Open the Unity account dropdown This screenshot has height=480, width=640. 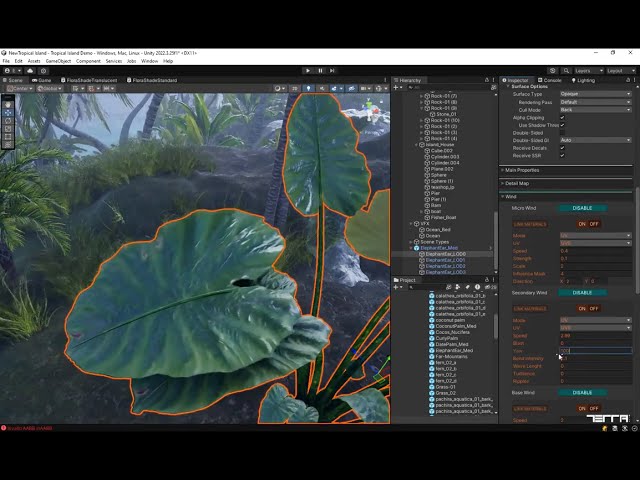point(12,71)
